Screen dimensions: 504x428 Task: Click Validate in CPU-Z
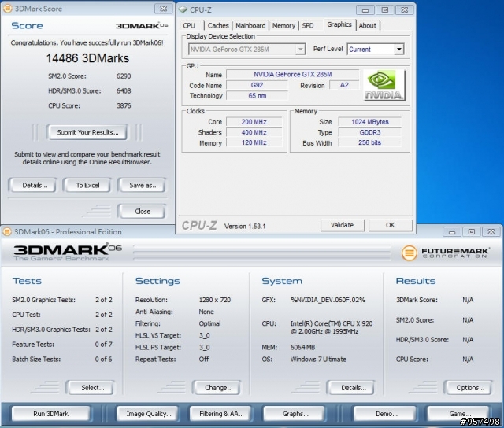[342, 225]
